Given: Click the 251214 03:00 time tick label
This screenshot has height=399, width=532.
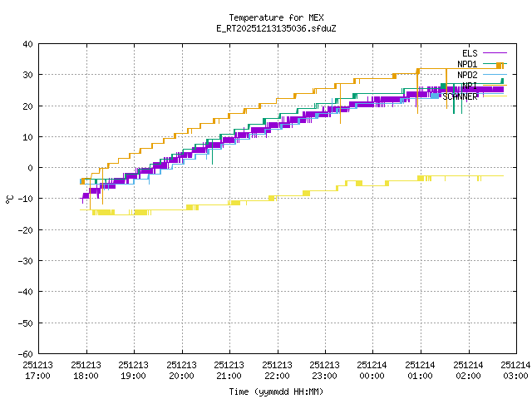Looking at the screenshot, I should point(515,370).
